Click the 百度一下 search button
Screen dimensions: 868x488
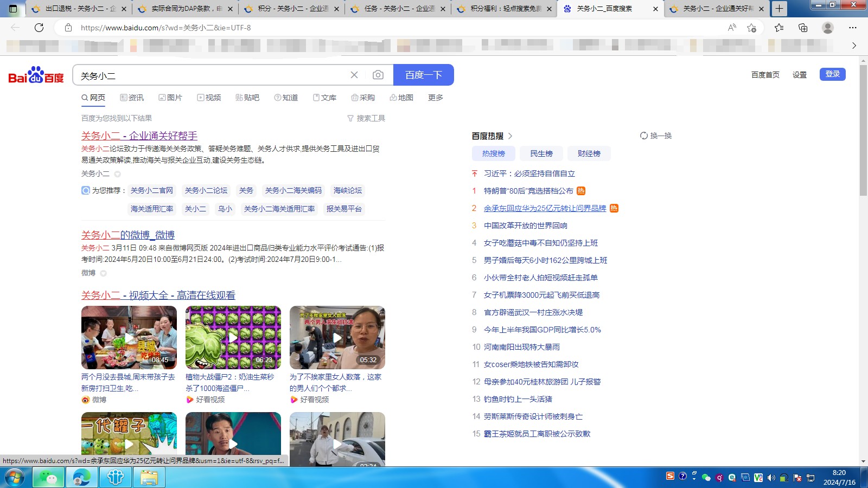tap(424, 75)
